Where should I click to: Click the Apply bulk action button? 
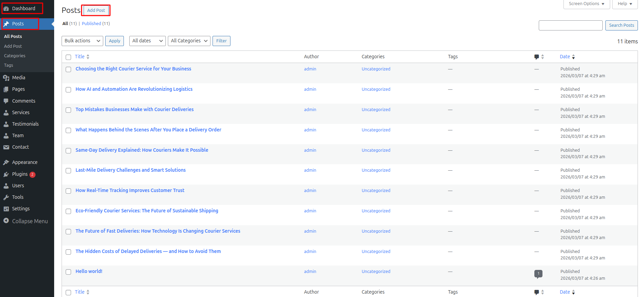click(114, 41)
